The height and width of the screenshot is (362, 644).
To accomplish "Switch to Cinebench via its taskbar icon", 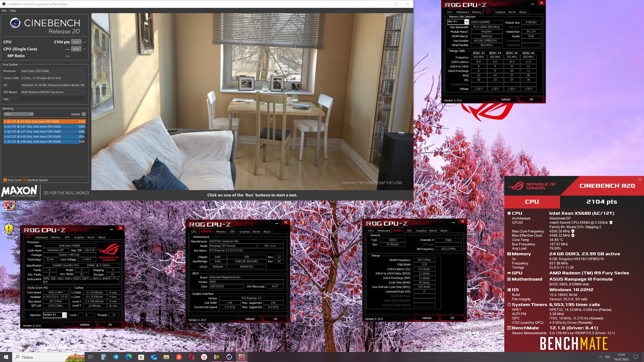I will (229, 357).
